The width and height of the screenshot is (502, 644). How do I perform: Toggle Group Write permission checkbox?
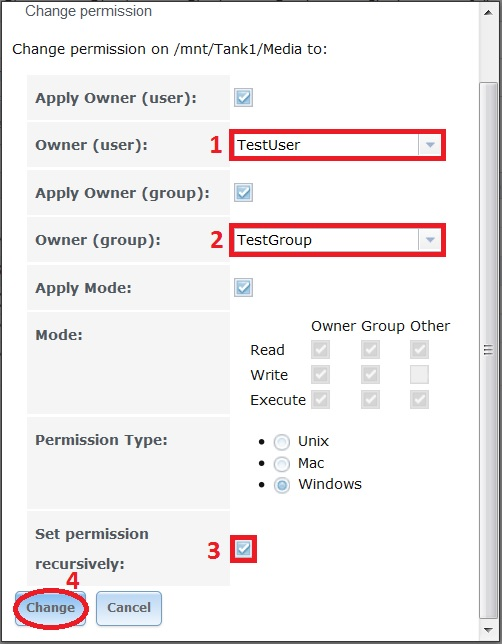coord(370,375)
